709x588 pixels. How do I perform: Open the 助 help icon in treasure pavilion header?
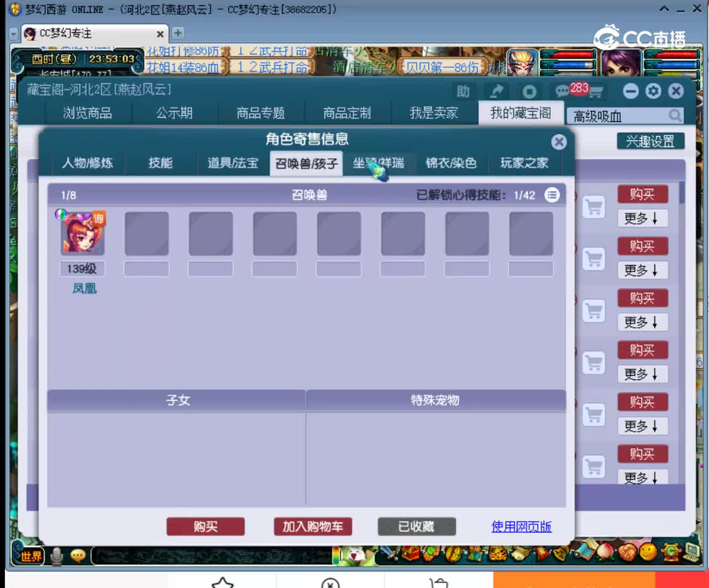pyautogui.click(x=463, y=91)
